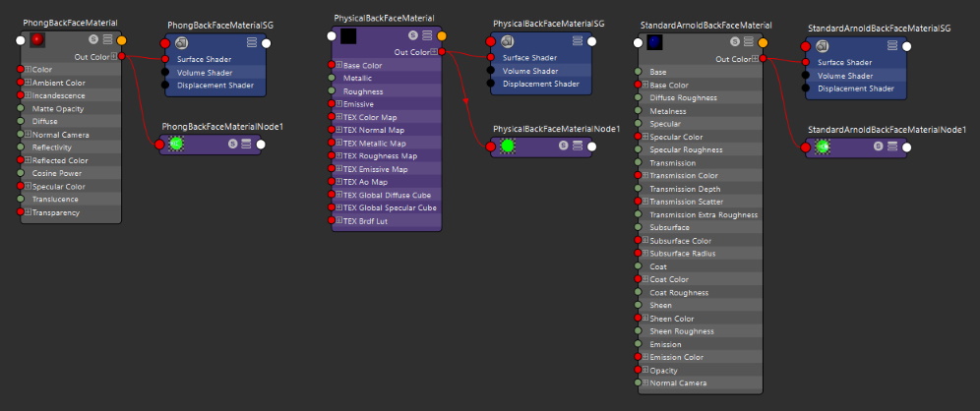Select the Translucence attribute row
The image size is (980, 411).
pyautogui.click(x=71, y=200)
